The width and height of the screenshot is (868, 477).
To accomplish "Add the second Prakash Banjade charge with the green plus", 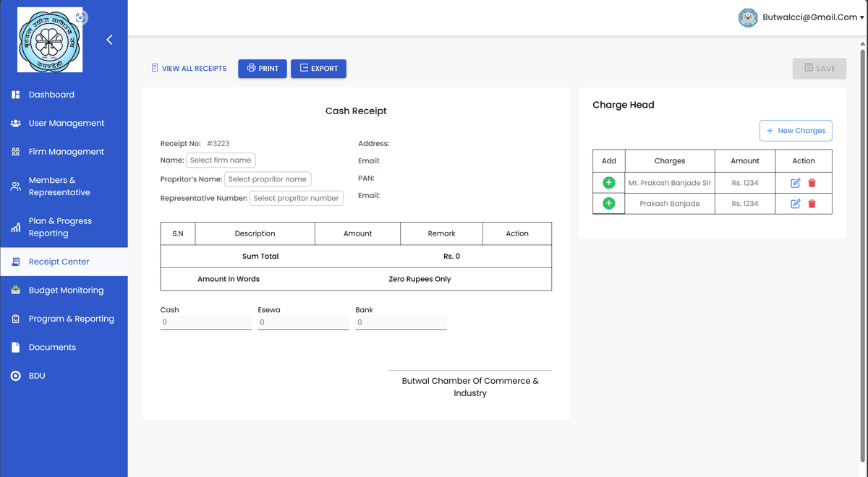I will (608, 204).
